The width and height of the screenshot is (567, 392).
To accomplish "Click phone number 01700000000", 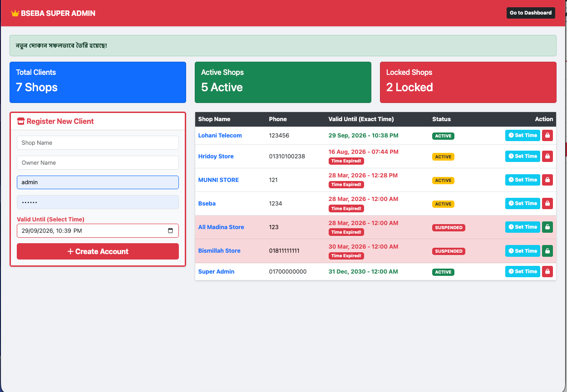I will tap(288, 271).
